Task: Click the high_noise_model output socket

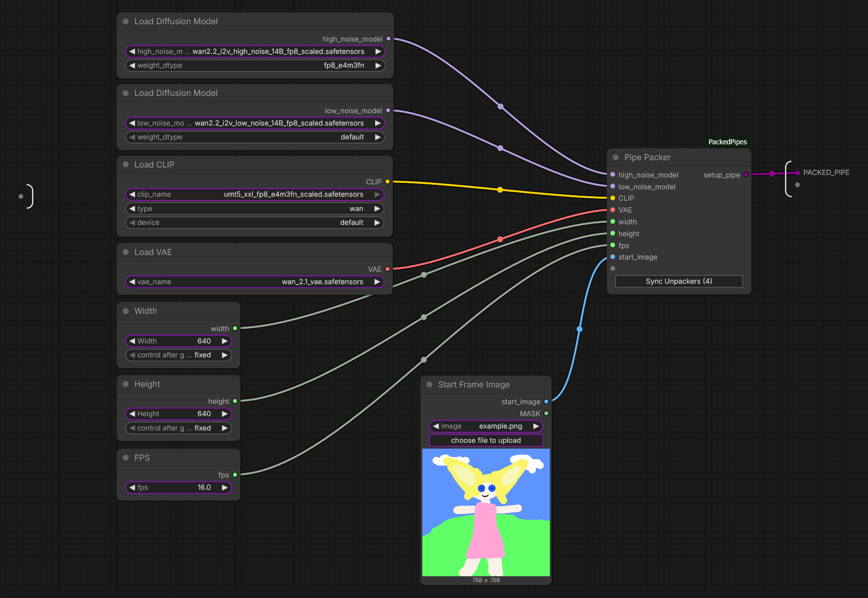Action: point(389,39)
